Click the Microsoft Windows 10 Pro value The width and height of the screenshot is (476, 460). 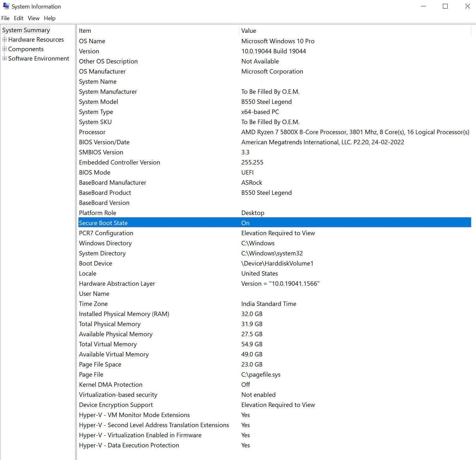pos(278,41)
